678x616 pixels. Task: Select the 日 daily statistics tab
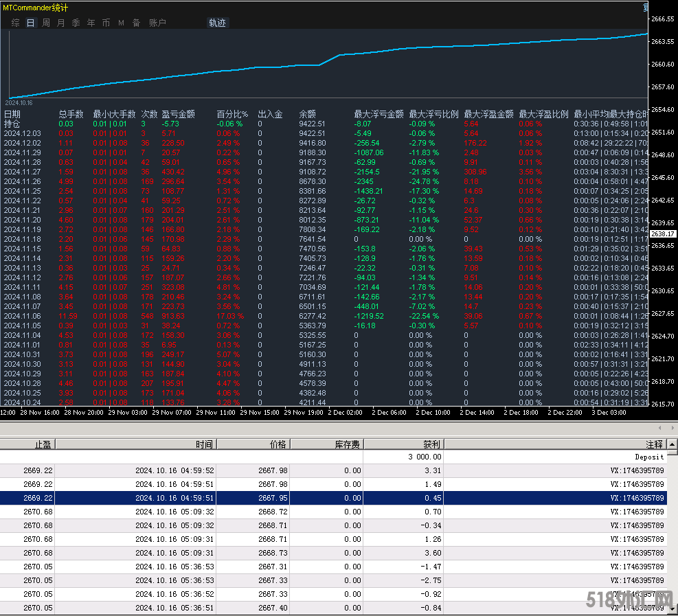[30, 23]
